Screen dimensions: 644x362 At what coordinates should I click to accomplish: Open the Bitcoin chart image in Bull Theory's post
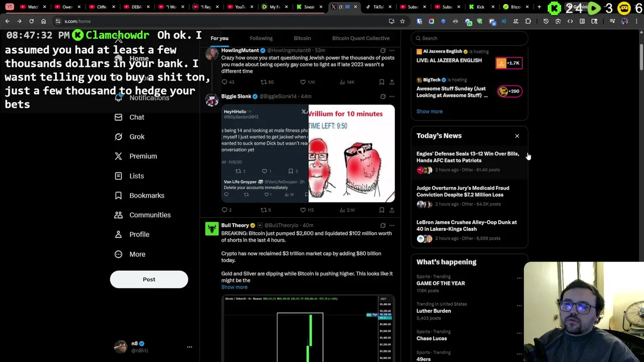pos(308,328)
